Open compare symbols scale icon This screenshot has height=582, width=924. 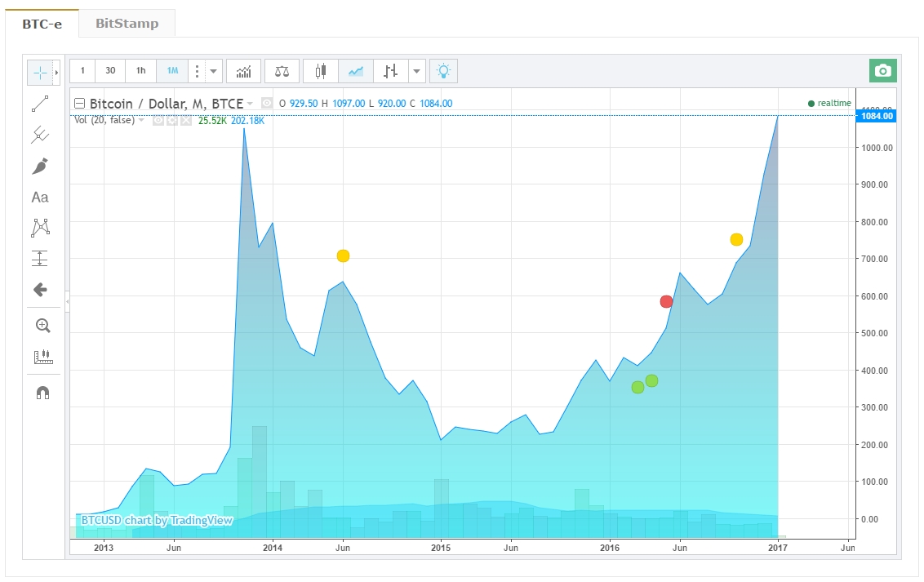(282, 71)
